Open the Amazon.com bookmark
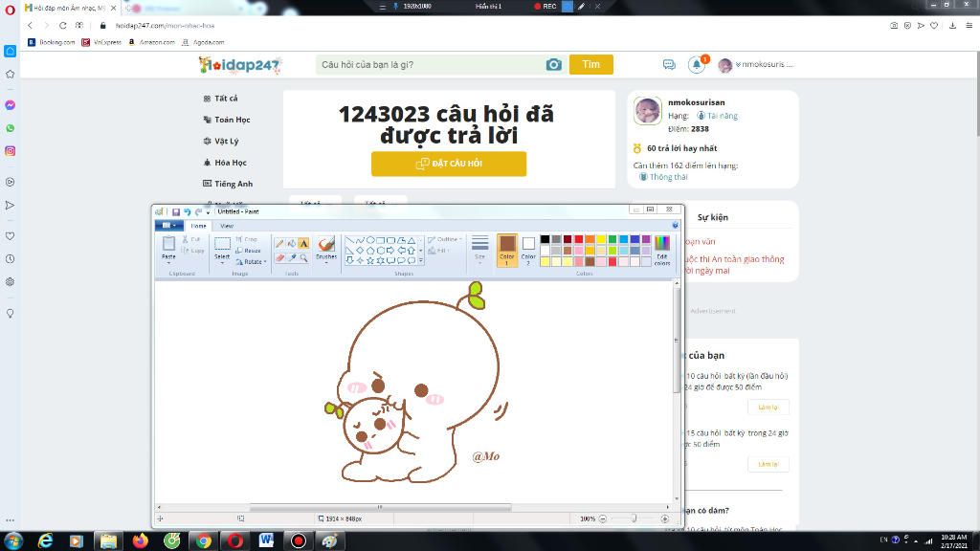This screenshot has width=980, height=551. click(151, 42)
